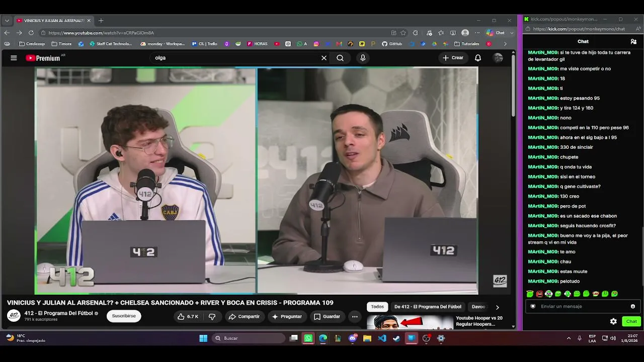
Task: Open the volume speaker icon in tray
Action: point(613,338)
